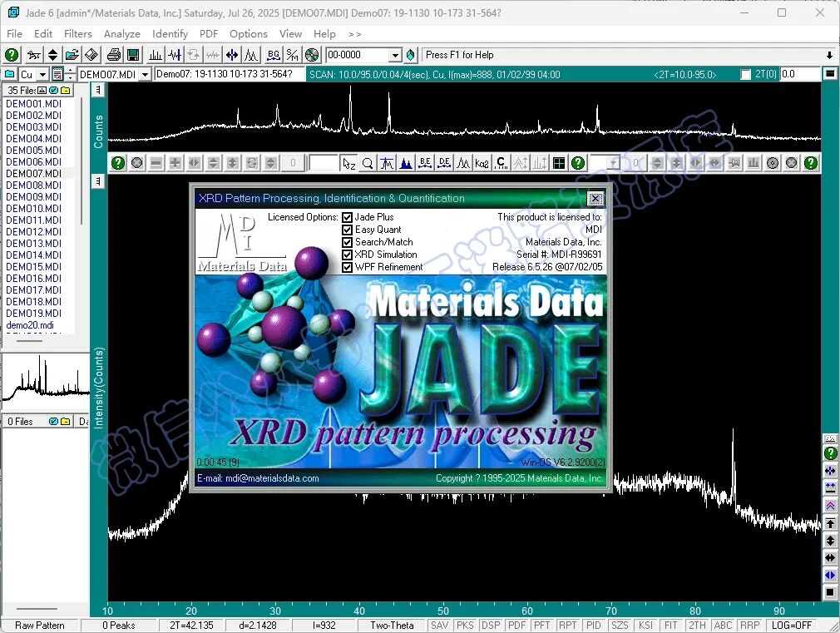Select demo20.mdi in the file list
840x633 pixels.
30,324
